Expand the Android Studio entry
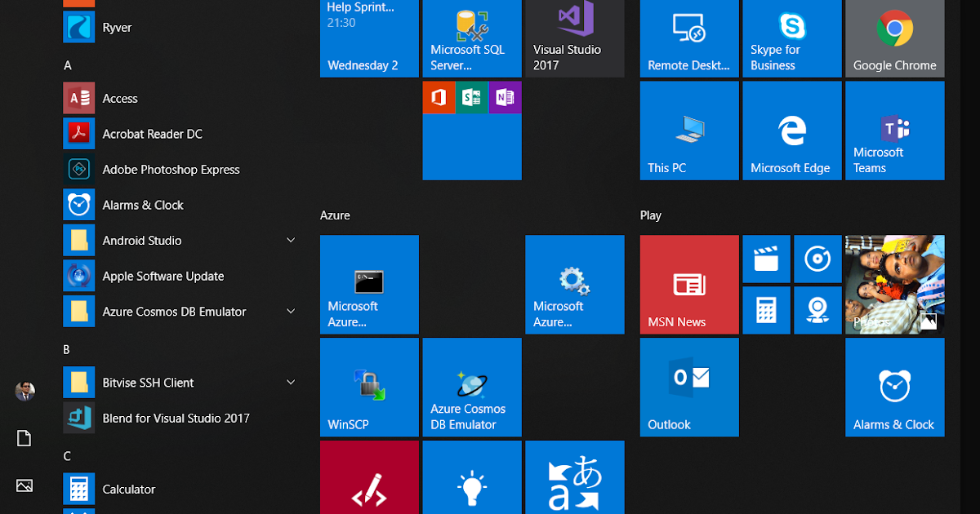This screenshot has width=980, height=514. pos(291,240)
